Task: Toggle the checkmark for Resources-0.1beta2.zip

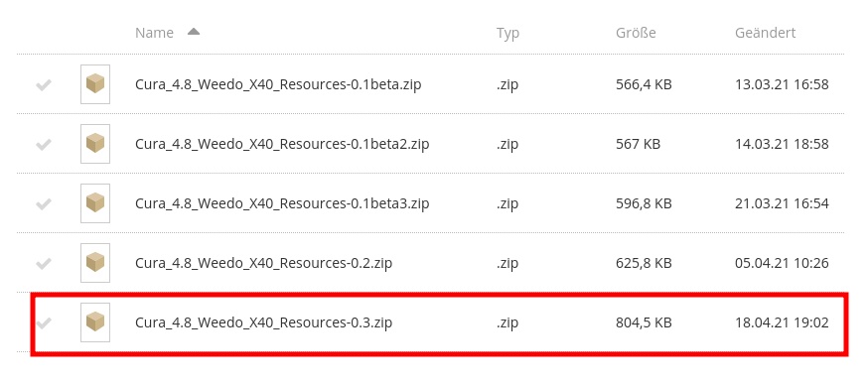Action: point(44,145)
